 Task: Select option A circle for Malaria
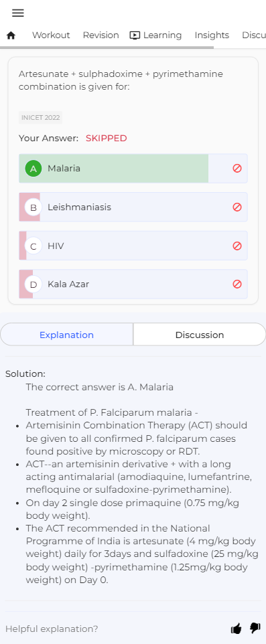tap(34, 169)
